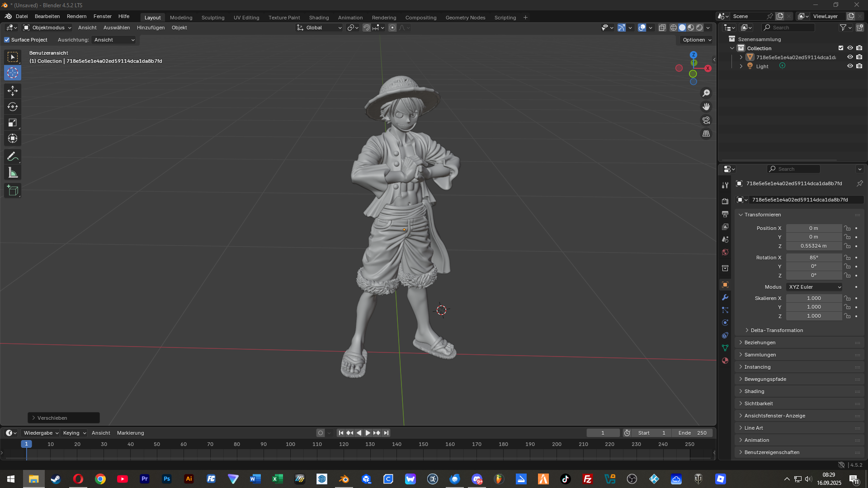The image size is (868, 488).
Task: Open the Tool properties tab
Action: (x=725, y=185)
